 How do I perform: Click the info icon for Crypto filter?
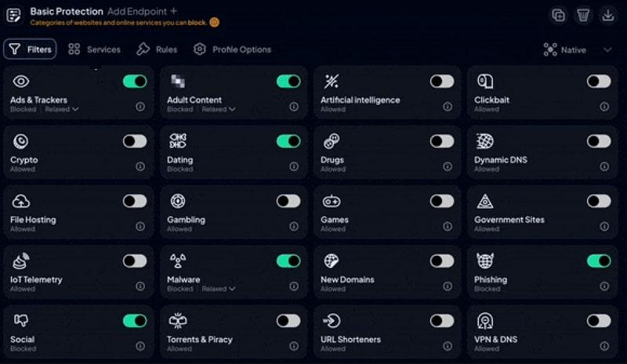pos(140,166)
